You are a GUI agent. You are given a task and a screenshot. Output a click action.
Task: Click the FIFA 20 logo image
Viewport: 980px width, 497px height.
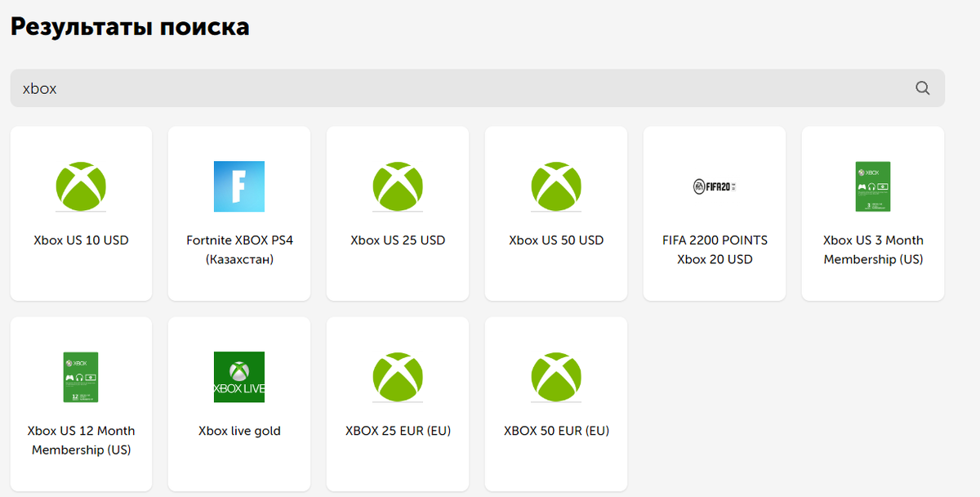[x=714, y=186]
